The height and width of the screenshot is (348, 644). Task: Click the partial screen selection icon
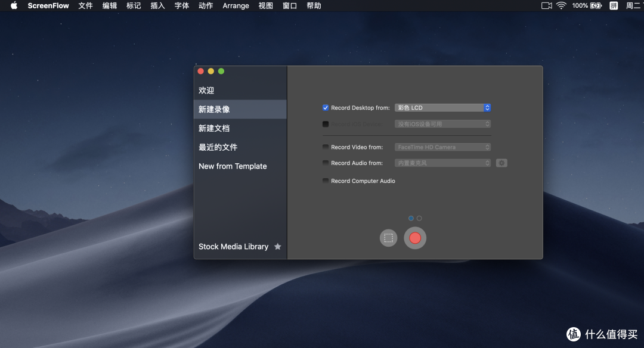click(x=388, y=238)
